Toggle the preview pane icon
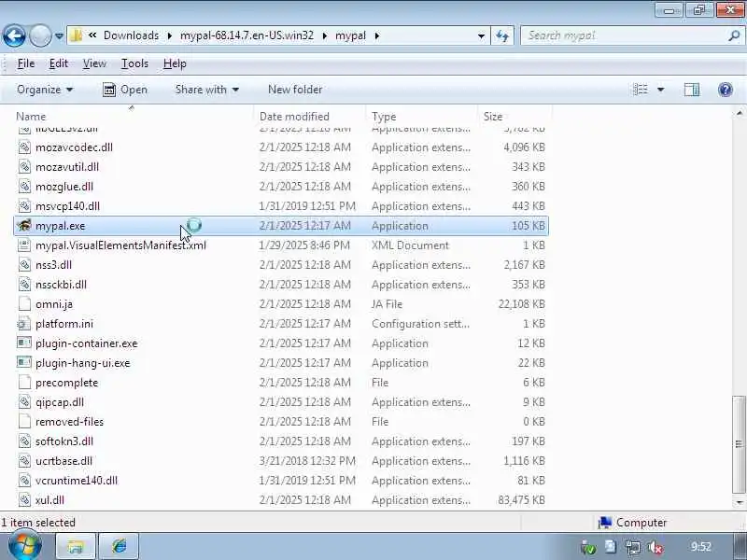This screenshot has width=747, height=560. point(692,90)
